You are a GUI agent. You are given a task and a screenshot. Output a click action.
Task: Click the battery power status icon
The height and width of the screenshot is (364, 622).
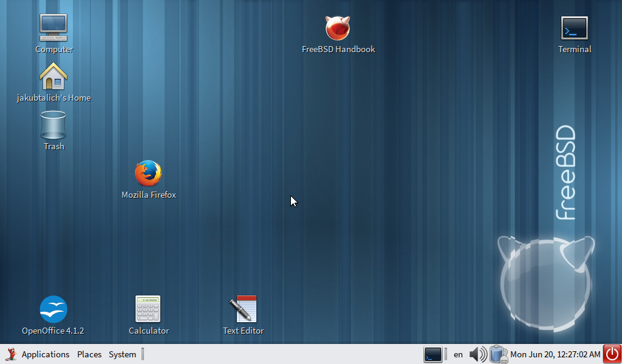[x=498, y=354]
